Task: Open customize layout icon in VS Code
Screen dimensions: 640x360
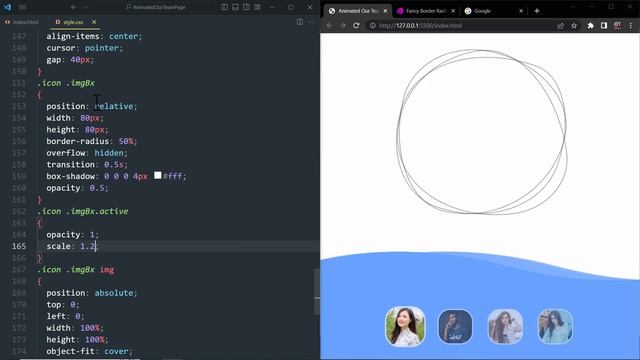Action: tap(257, 7)
